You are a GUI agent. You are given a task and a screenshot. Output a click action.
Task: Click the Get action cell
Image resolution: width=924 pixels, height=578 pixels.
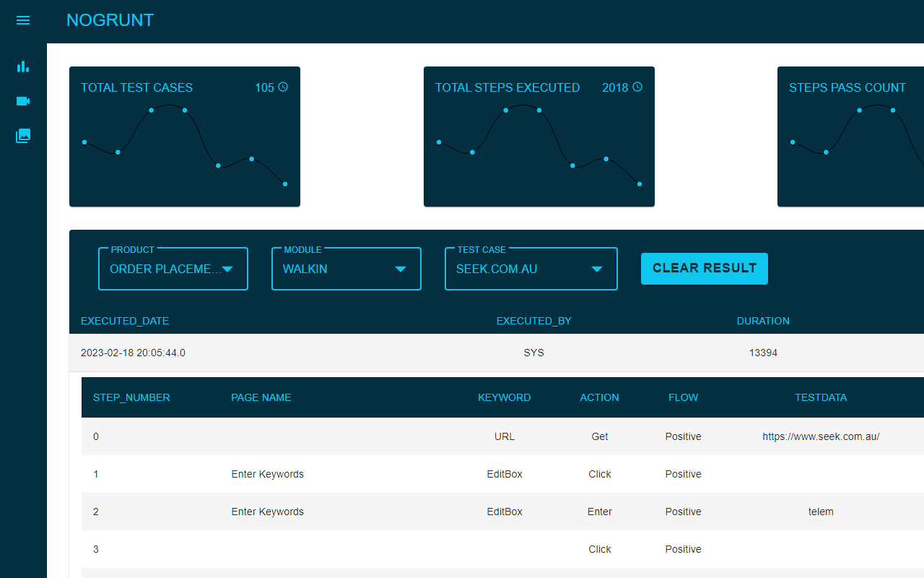click(600, 436)
